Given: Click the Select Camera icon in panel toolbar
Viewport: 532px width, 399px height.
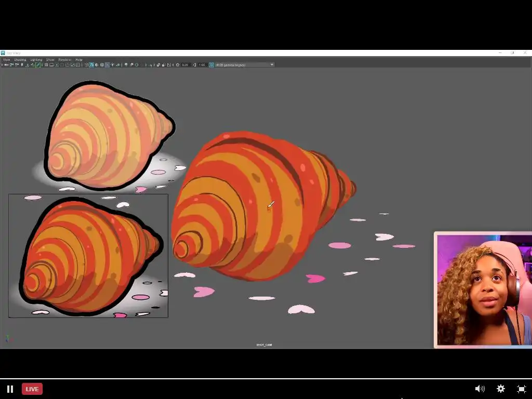Looking at the screenshot, I should pyautogui.click(x=6, y=65).
